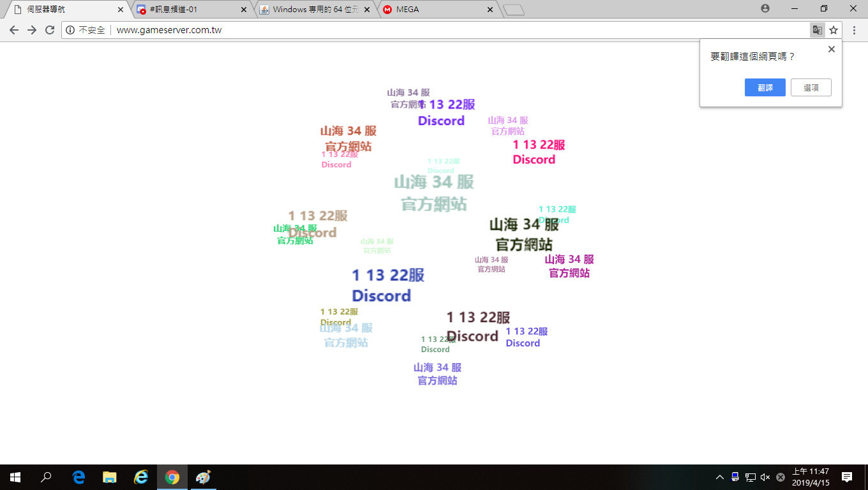Show hidden tray icons with the chevron
The image size is (868, 490).
pyautogui.click(x=720, y=477)
